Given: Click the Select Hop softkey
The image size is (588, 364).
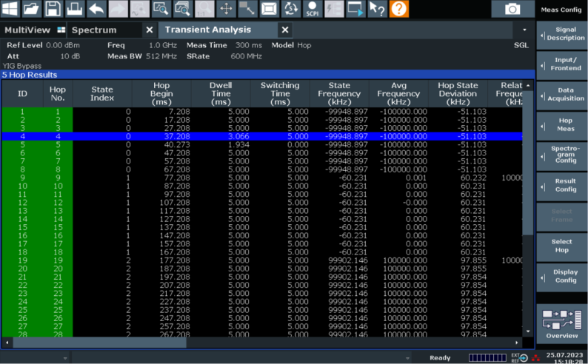Looking at the screenshot, I should click(562, 246).
